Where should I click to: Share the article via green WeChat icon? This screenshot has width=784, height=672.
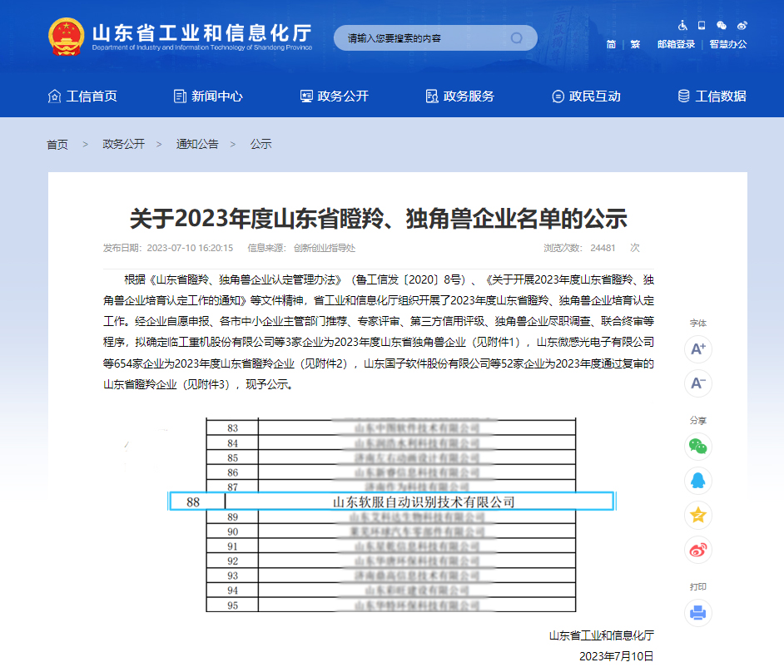[697, 447]
